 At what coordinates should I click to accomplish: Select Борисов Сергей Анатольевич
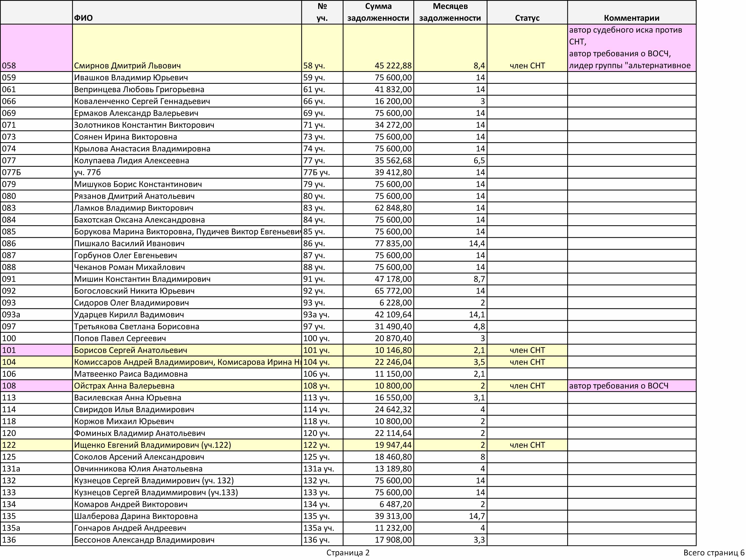tap(131, 350)
